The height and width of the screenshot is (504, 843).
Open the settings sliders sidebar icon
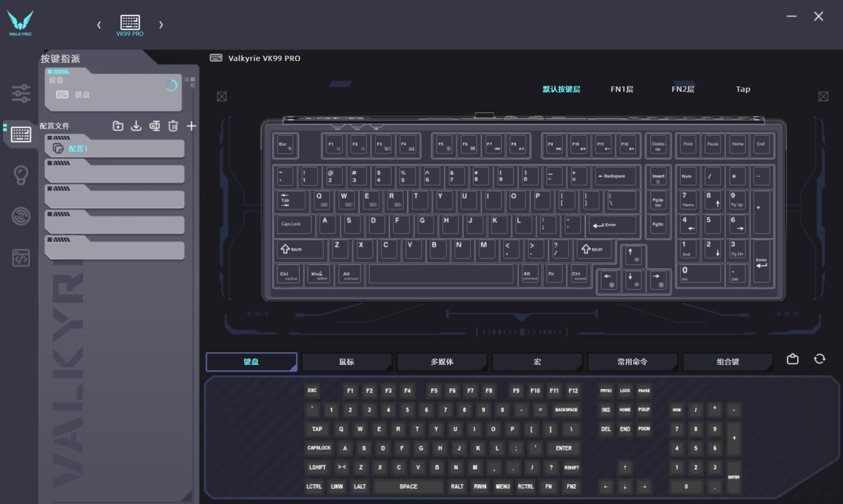pyautogui.click(x=21, y=93)
